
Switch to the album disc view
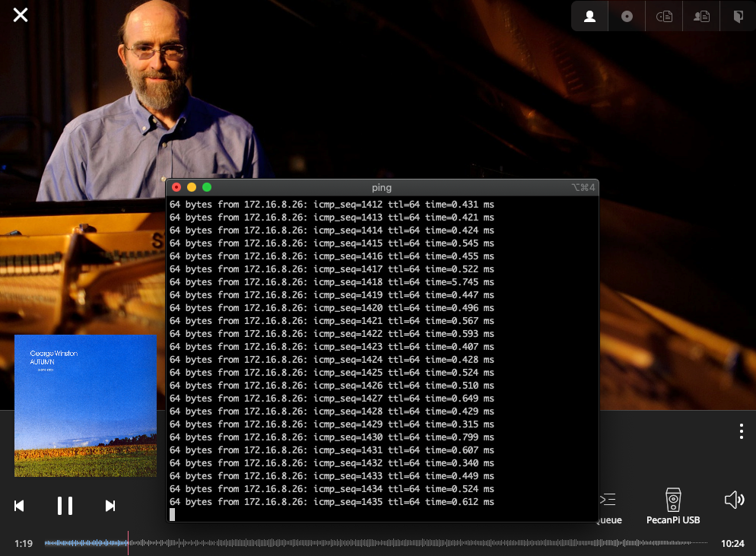coord(627,16)
